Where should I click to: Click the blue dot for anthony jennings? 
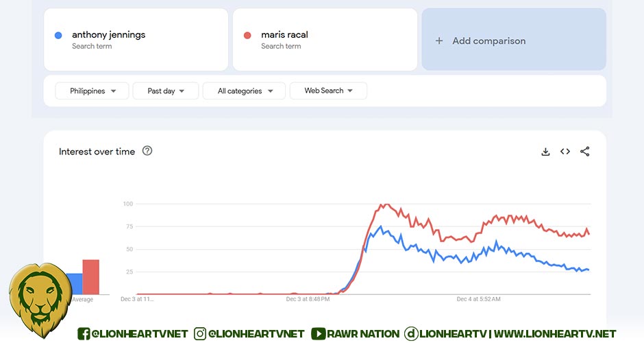click(58, 35)
